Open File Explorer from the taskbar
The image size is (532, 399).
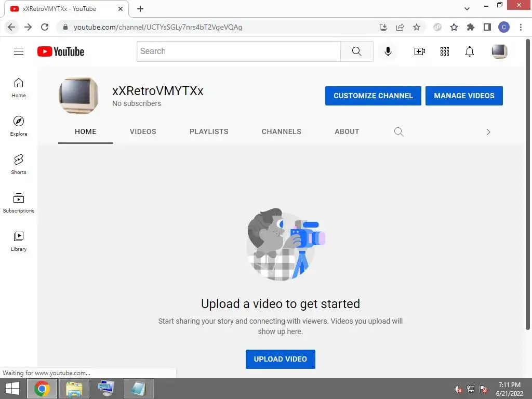tap(74, 389)
